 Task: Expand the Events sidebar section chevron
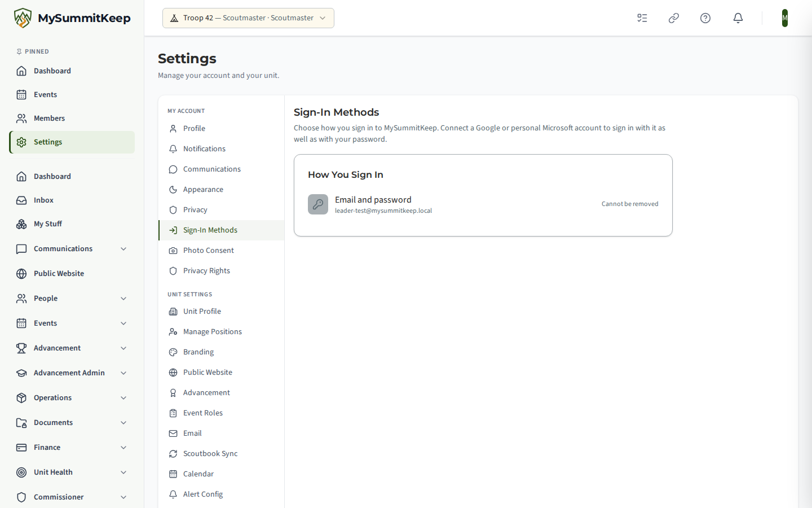coord(123,323)
